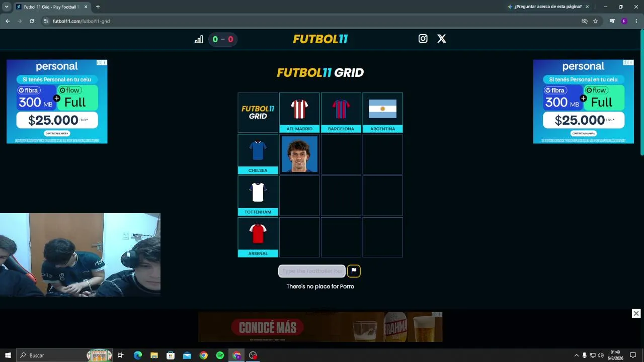
Task: Open the right Personal ad Contratalo Ahora button
Action: click(584, 133)
